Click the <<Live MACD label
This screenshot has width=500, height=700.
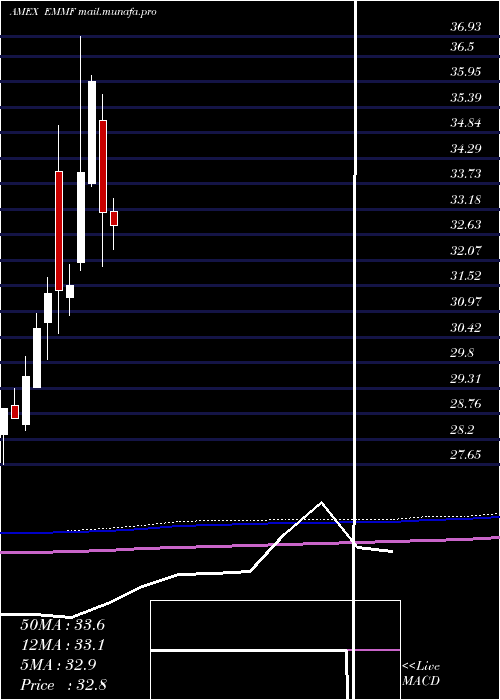(x=421, y=674)
